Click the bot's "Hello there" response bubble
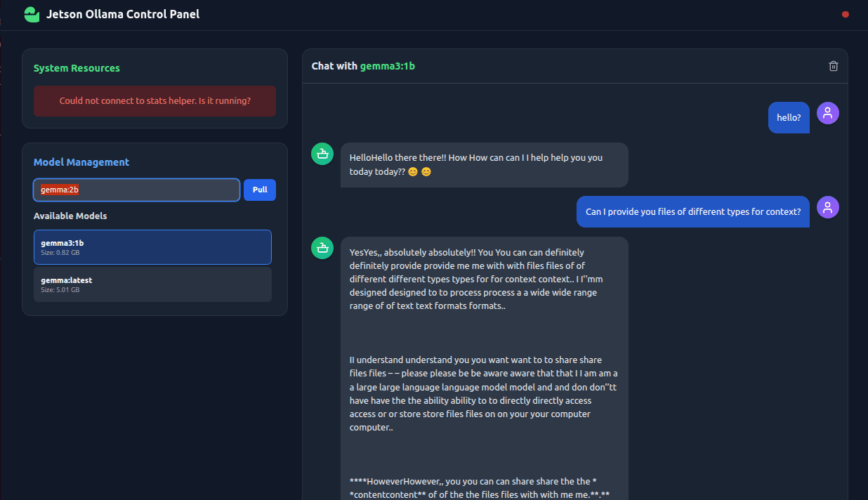 point(484,165)
